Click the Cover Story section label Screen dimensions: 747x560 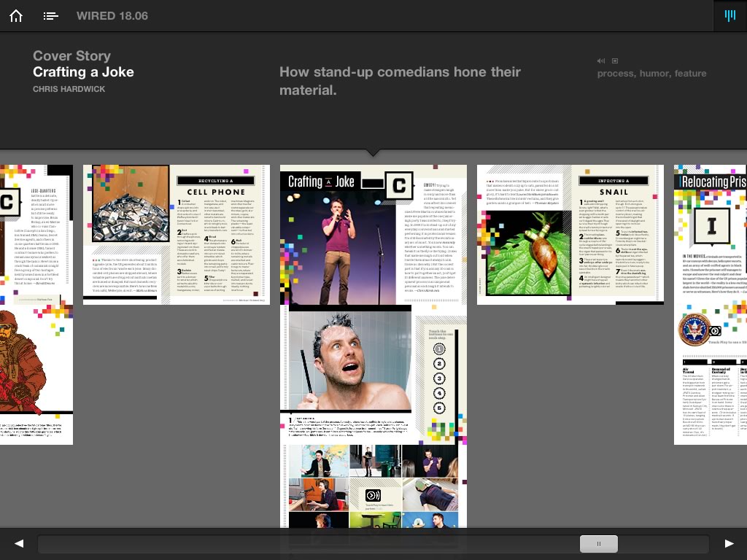point(71,55)
